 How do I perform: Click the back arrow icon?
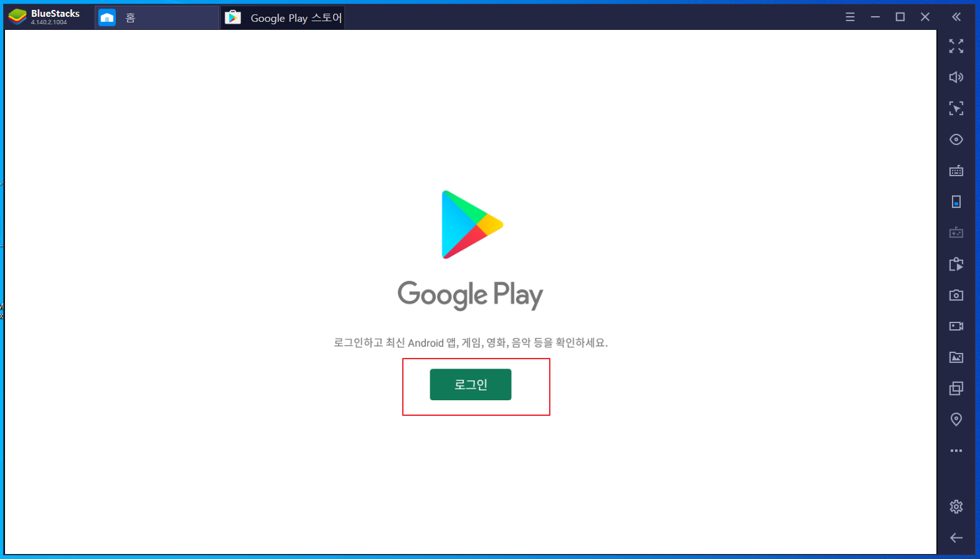[956, 538]
